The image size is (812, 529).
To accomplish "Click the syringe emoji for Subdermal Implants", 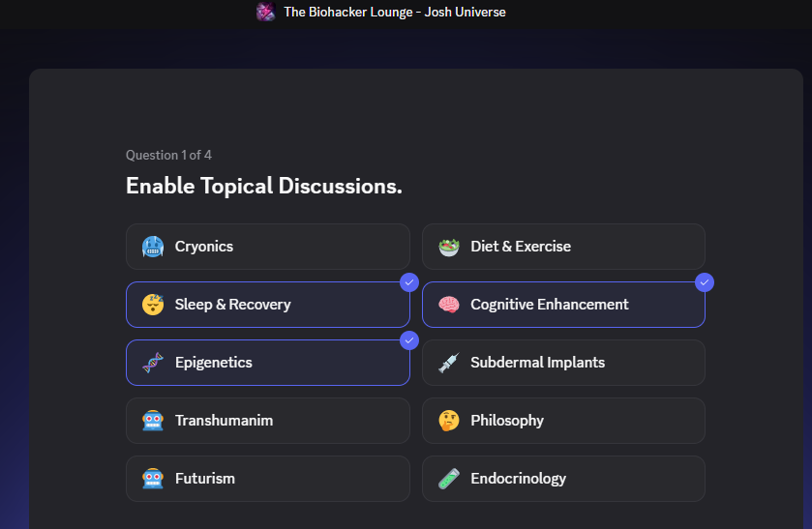I will pyautogui.click(x=448, y=363).
